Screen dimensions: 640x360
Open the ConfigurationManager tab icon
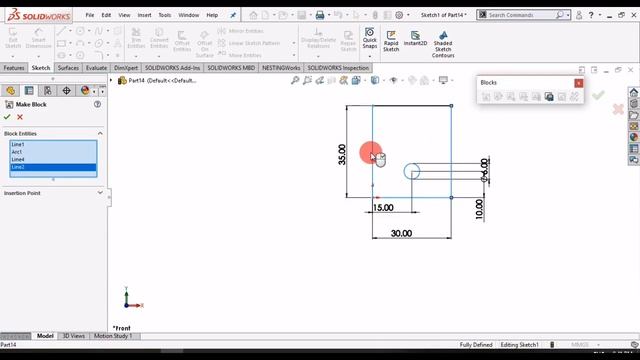[48, 91]
